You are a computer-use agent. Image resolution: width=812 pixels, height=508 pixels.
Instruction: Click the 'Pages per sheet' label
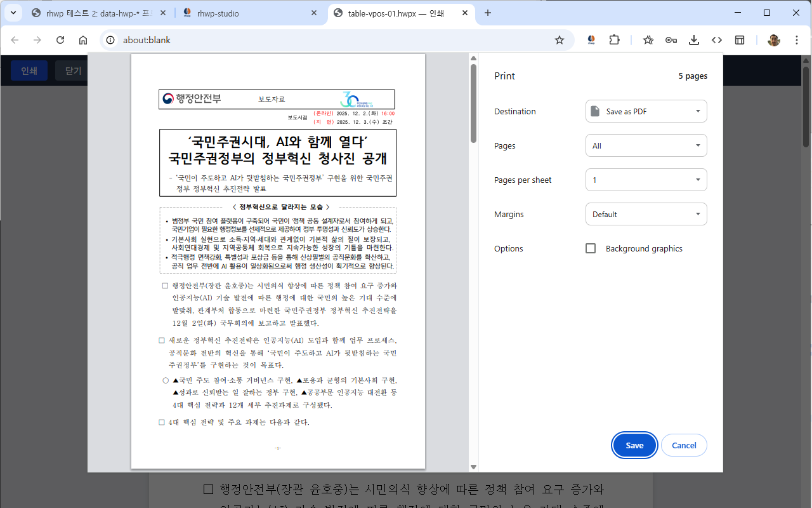(x=523, y=180)
